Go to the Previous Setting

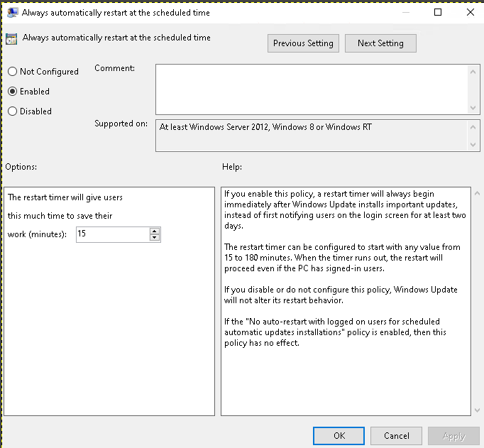click(x=303, y=43)
